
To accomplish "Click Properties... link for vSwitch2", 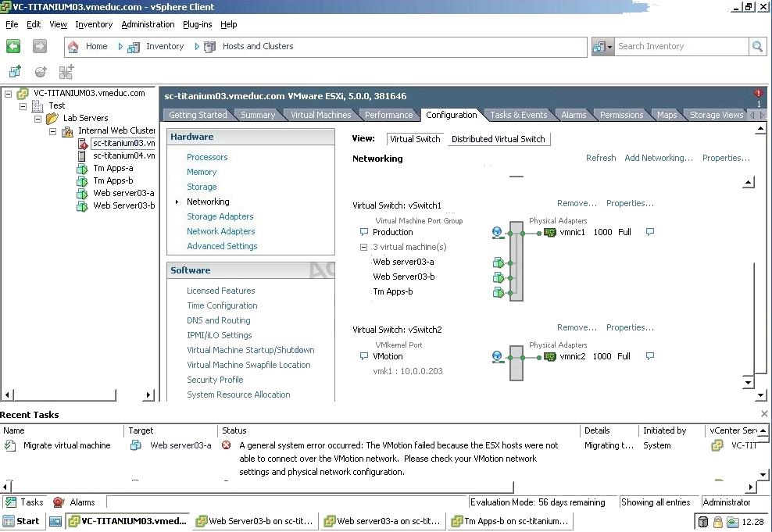I will pos(630,327).
